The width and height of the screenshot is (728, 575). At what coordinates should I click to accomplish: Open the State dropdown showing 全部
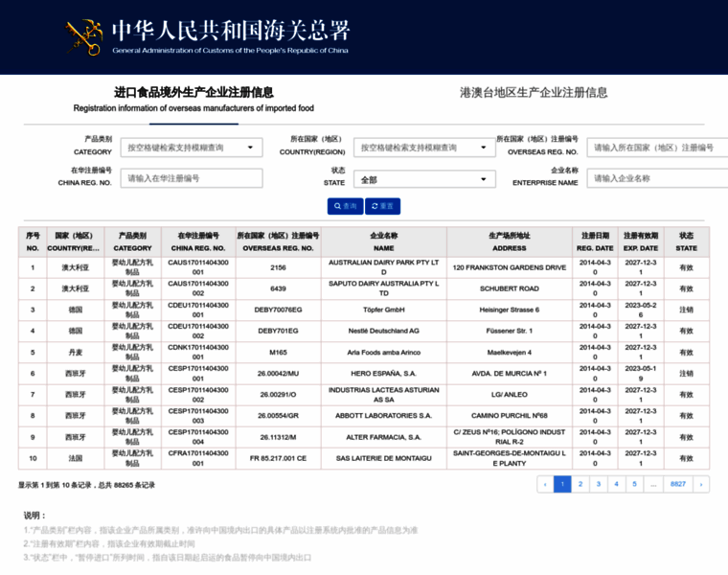click(421, 179)
